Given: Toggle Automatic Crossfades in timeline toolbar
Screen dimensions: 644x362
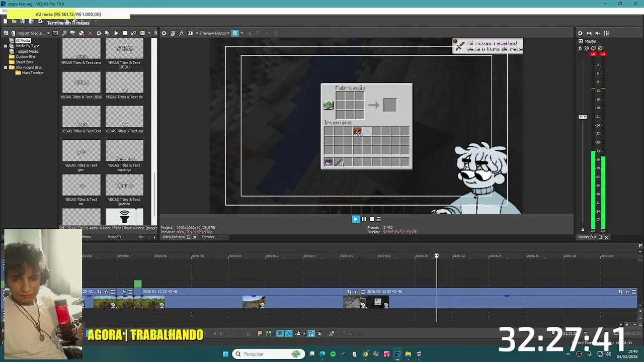Looking at the screenshot, I should [289, 333].
